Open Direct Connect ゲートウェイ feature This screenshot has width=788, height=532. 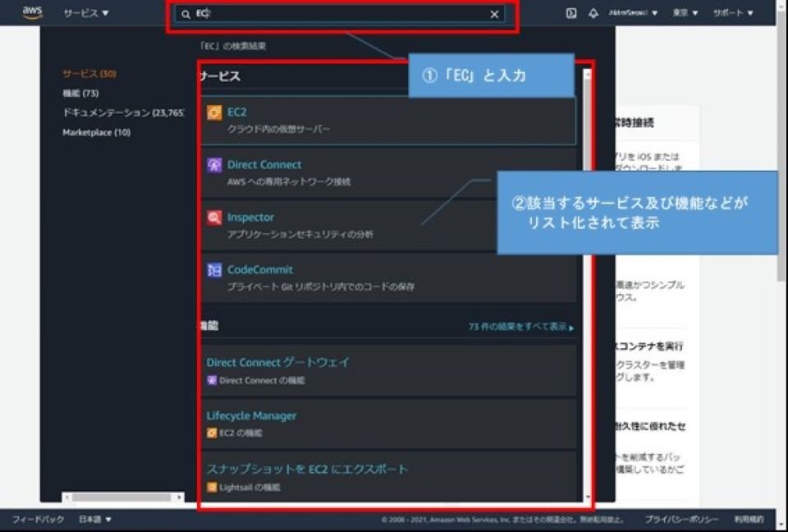278,363
